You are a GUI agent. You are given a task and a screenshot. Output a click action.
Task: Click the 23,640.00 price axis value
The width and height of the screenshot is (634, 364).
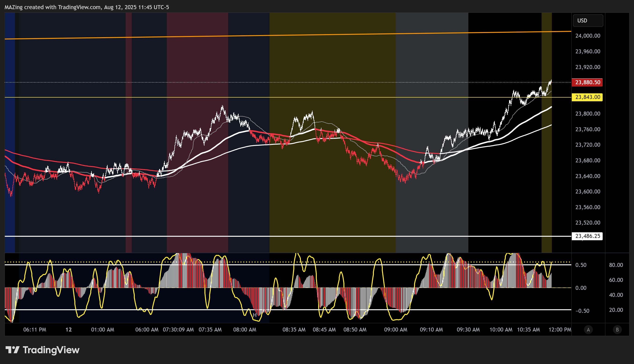(x=587, y=176)
